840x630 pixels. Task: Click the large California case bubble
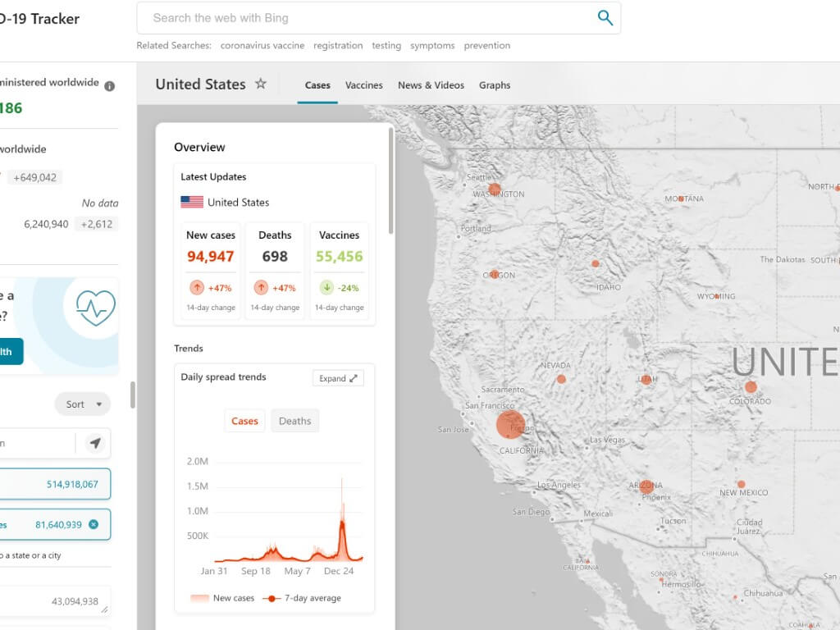point(510,425)
